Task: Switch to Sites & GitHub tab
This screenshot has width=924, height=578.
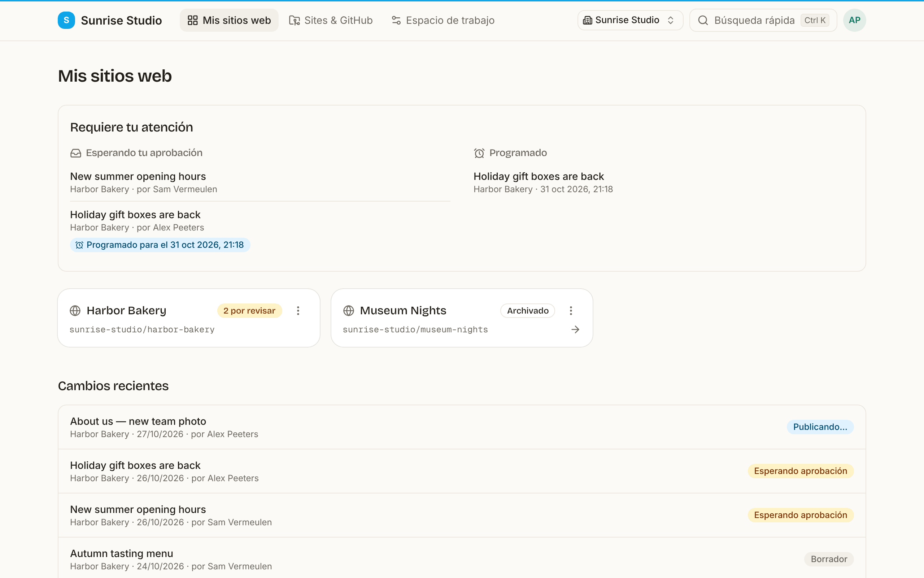Action: (331, 20)
